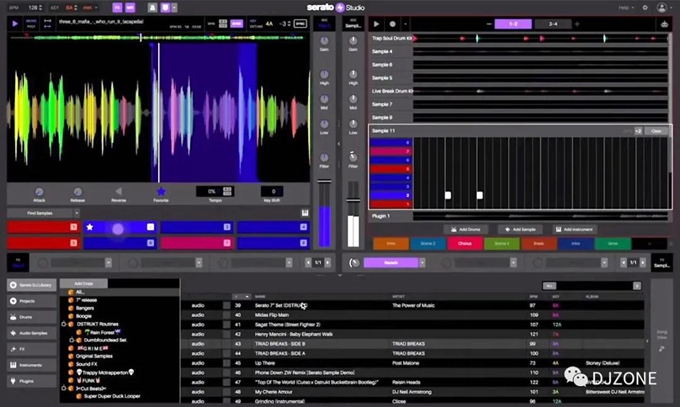Trigger blue sample pad 3
This screenshot has height=407, width=680.
(x=197, y=227)
